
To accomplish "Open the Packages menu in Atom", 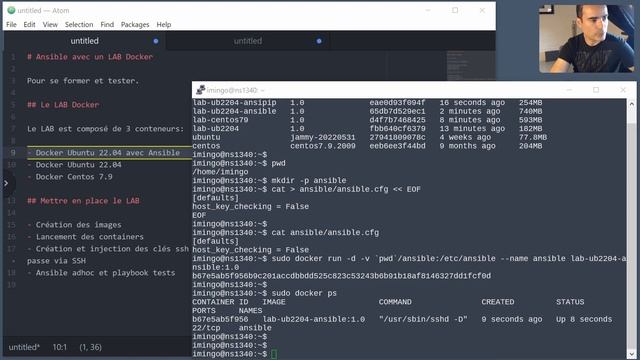I will pos(135,24).
